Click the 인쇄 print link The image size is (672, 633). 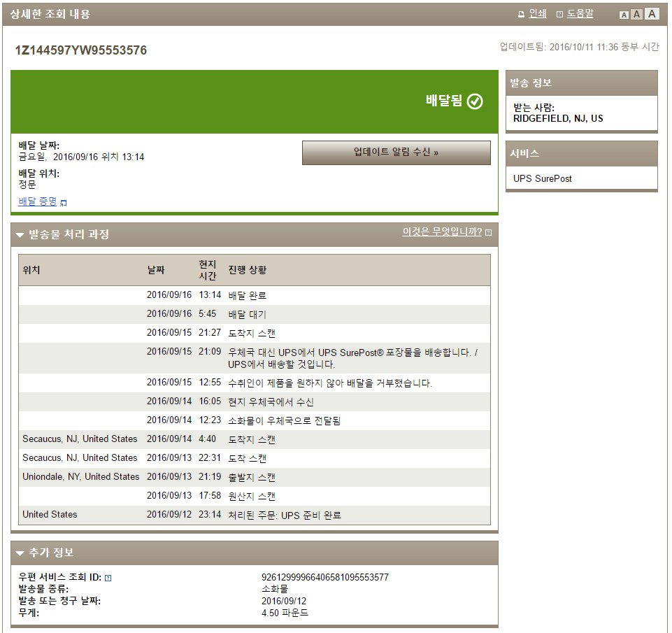point(538,14)
